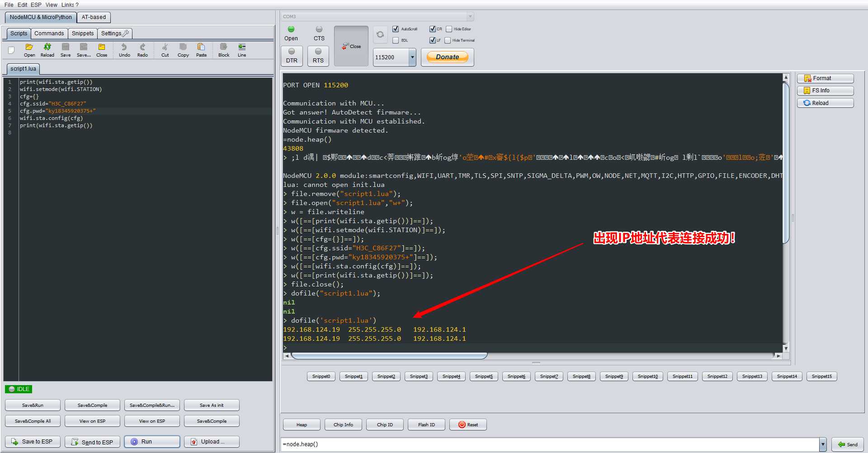Uncheck the CR checkbox
Viewport: 868px width, 453px height.
click(433, 29)
